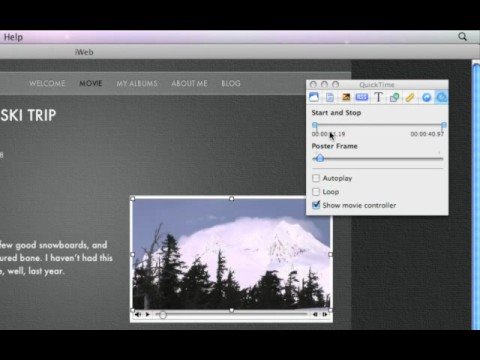Click the left-middle resize handle of movie
This screenshot has width=480, height=360.
tap(132, 254)
